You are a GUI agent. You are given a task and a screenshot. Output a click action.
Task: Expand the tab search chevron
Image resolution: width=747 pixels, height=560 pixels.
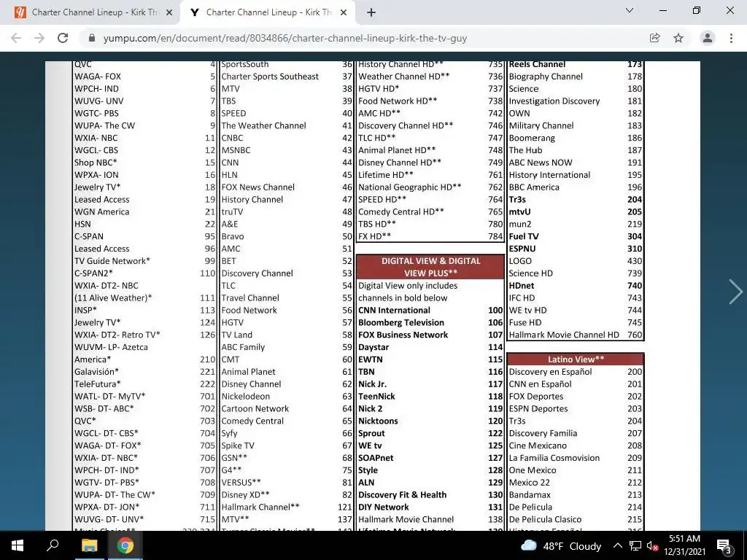coord(630,10)
